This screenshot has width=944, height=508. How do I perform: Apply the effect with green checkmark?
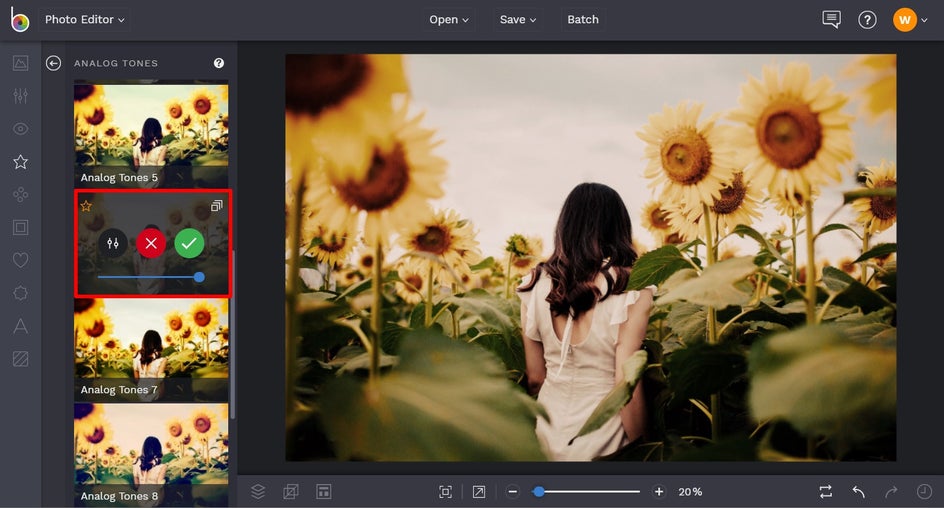(189, 243)
